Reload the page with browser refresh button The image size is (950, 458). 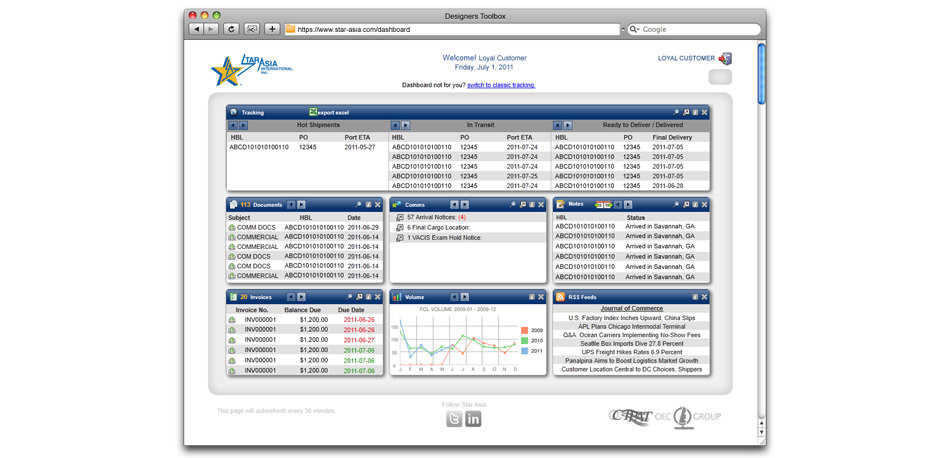click(x=231, y=29)
